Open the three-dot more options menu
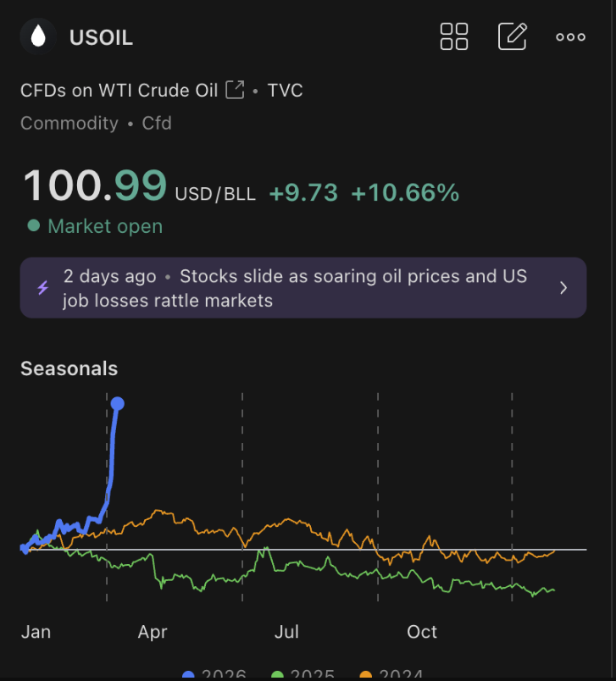This screenshot has width=616, height=681. (570, 36)
